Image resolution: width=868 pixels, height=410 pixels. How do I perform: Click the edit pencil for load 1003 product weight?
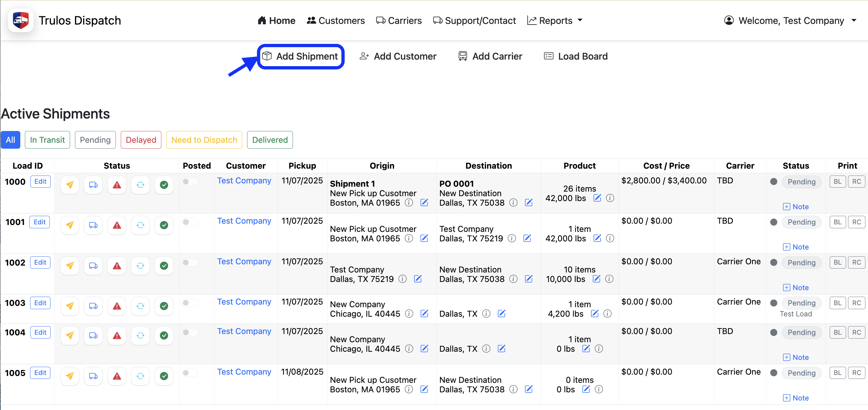[x=595, y=314]
